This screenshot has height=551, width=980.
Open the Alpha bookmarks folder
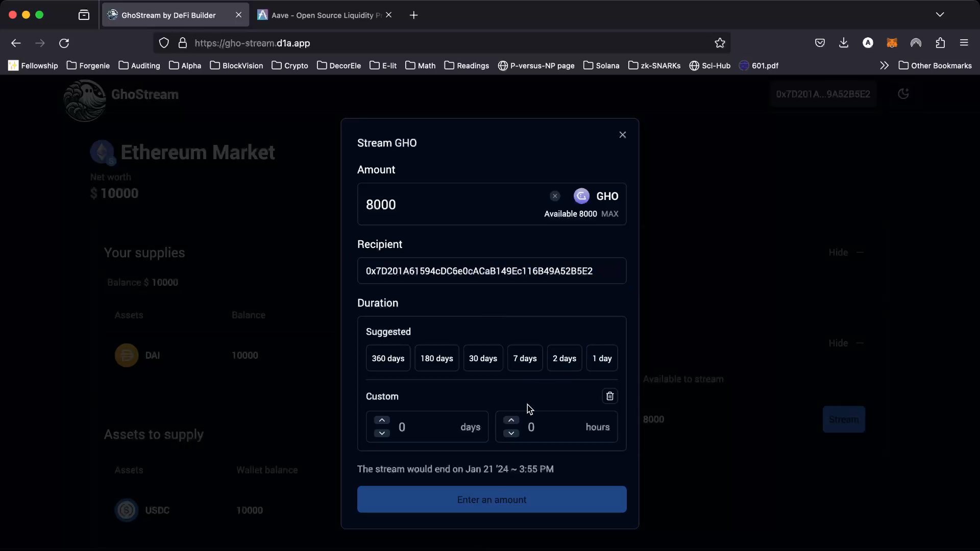(185, 66)
